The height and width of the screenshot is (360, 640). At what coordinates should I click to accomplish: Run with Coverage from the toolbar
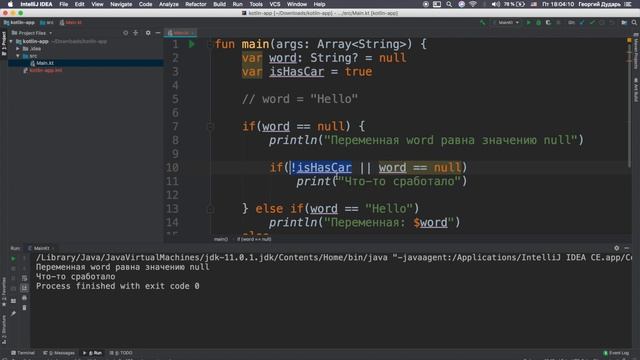(x=548, y=22)
